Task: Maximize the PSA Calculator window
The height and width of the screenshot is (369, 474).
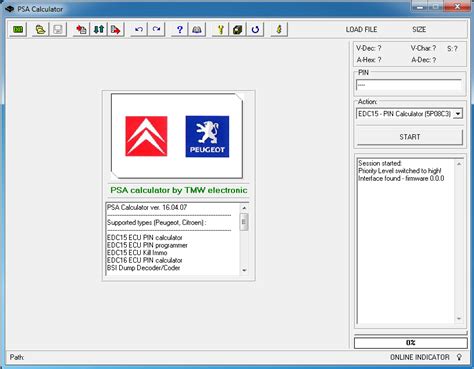Action: coord(437,6)
